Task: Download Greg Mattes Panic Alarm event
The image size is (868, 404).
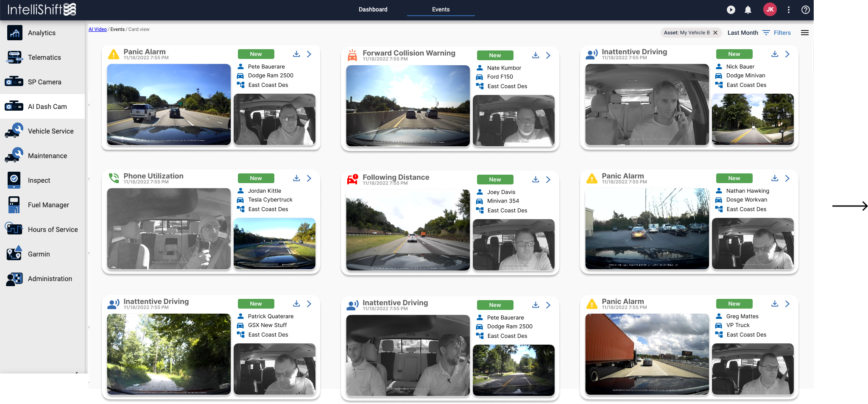Action: (x=775, y=304)
